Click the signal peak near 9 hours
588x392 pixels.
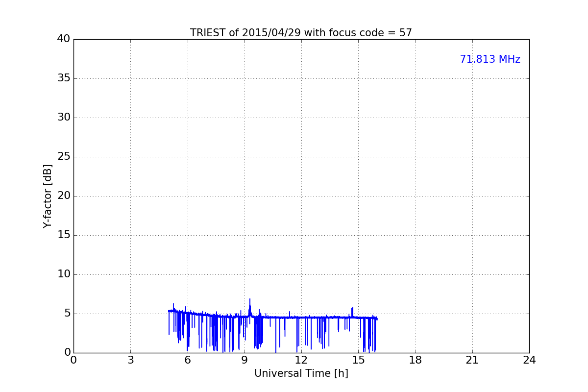tap(250, 307)
